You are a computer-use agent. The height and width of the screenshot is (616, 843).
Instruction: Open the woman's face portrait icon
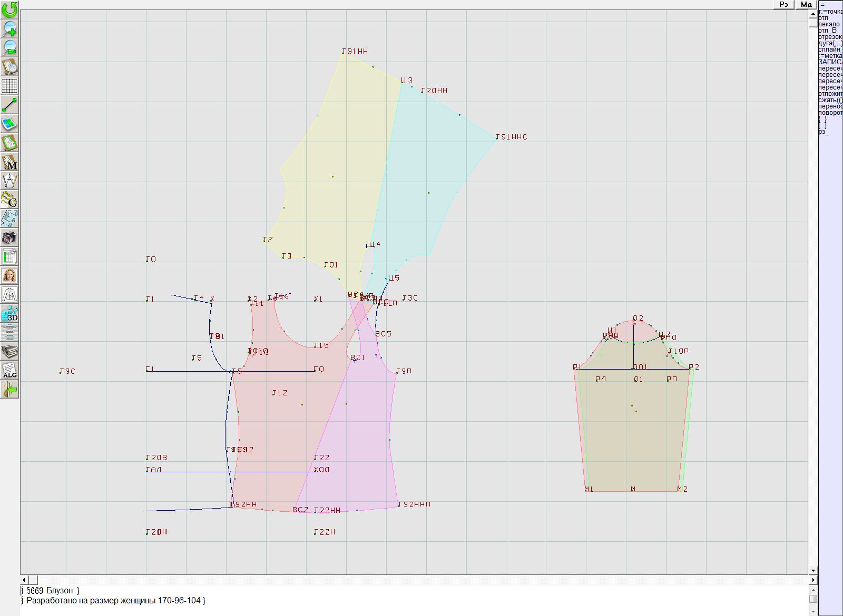(x=9, y=275)
